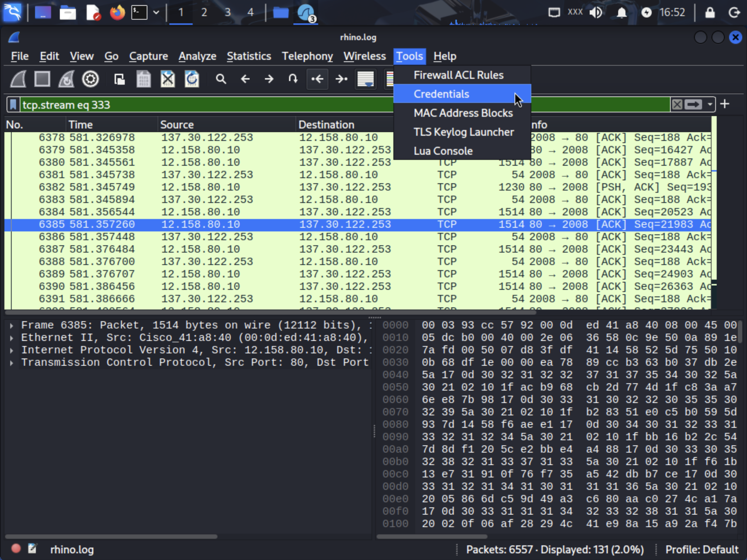
Task: Click the close capture file X icon
Action: coord(168,79)
